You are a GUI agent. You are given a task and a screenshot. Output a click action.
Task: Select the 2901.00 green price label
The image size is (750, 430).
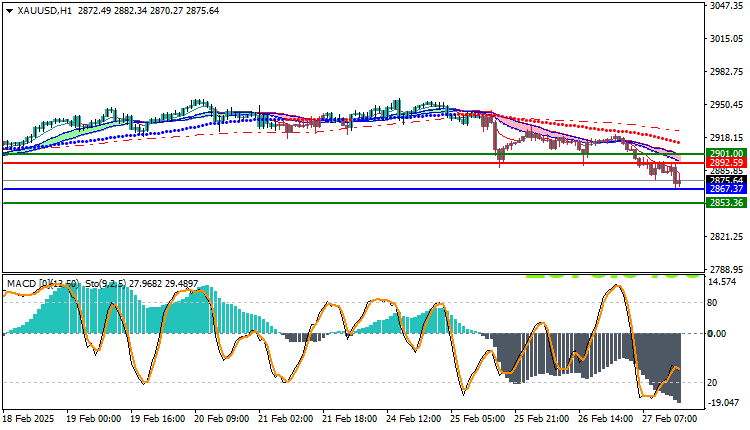click(x=726, y=154)
